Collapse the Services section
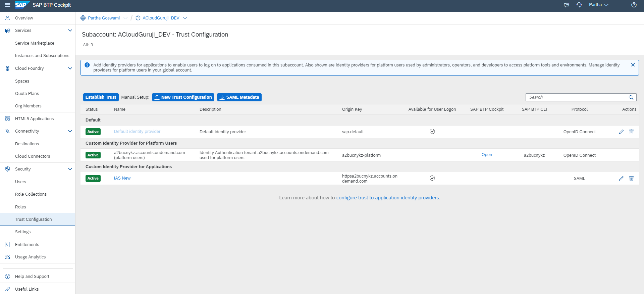Screen dimensions: 644x294 (x=70, y=31)
